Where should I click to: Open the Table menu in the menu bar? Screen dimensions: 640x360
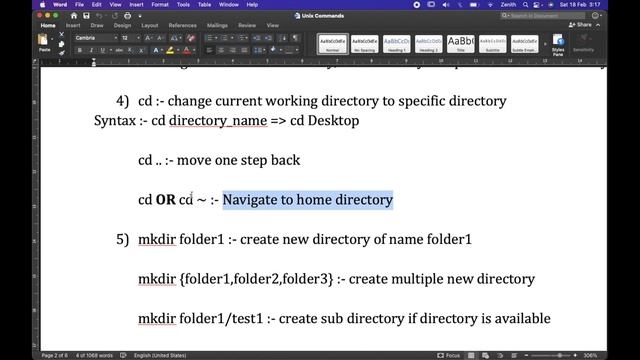(x=204, y=4)
